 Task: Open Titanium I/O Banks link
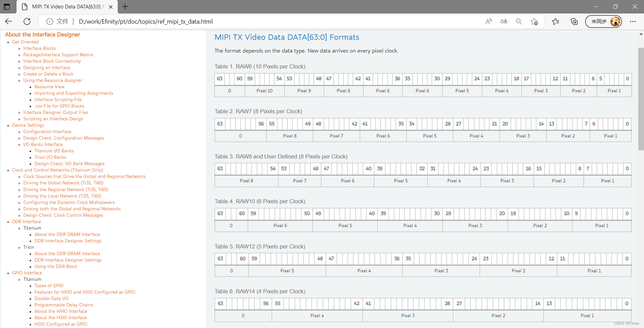(x=54, y=151)
